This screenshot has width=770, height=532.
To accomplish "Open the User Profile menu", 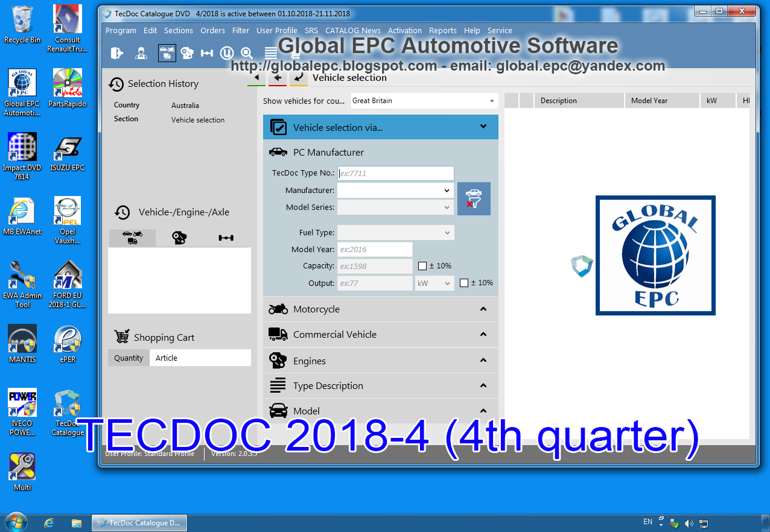I will click(277, 30).
